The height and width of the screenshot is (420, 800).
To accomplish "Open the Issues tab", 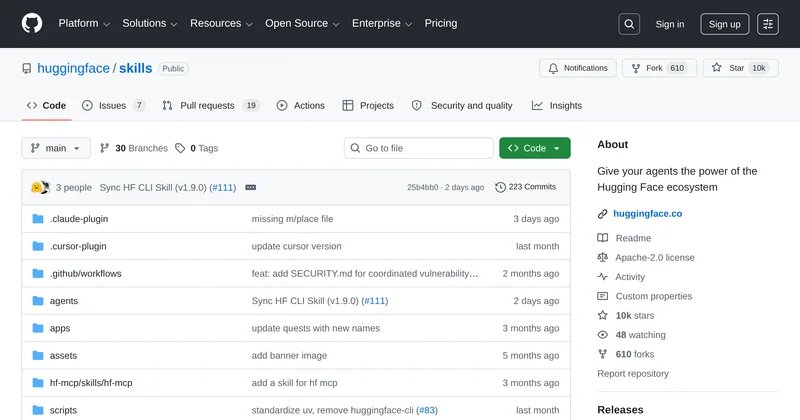I will point(113,106).
